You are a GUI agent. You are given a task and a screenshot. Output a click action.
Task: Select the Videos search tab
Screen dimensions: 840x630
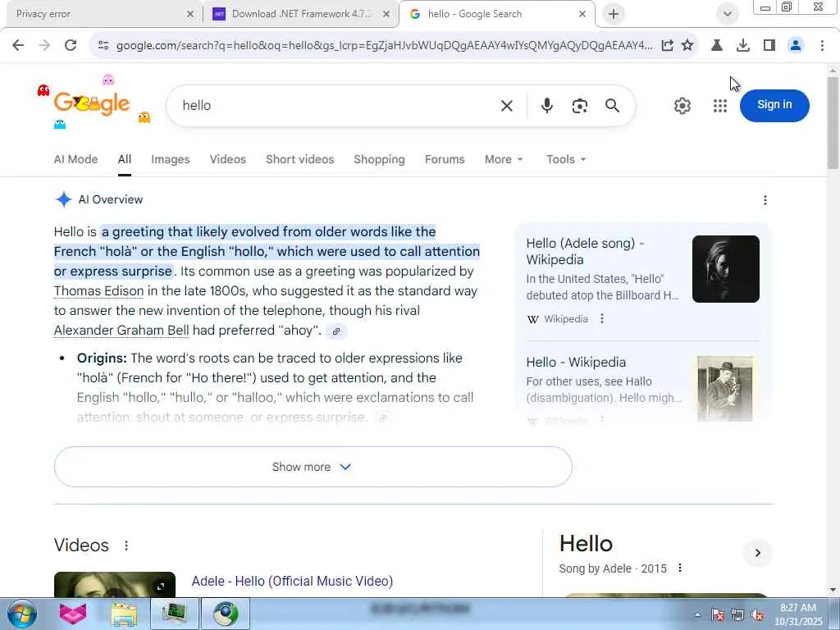[228, 160]
